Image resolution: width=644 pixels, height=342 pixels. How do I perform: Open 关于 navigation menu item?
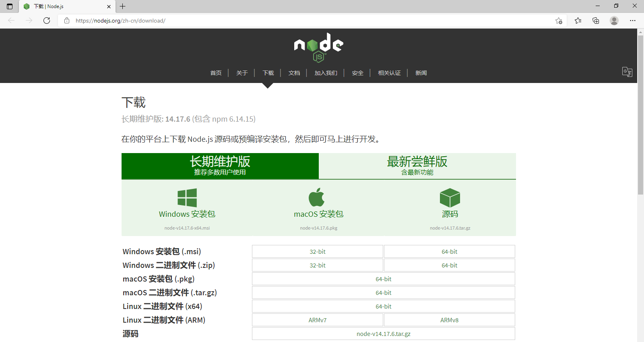242,73
